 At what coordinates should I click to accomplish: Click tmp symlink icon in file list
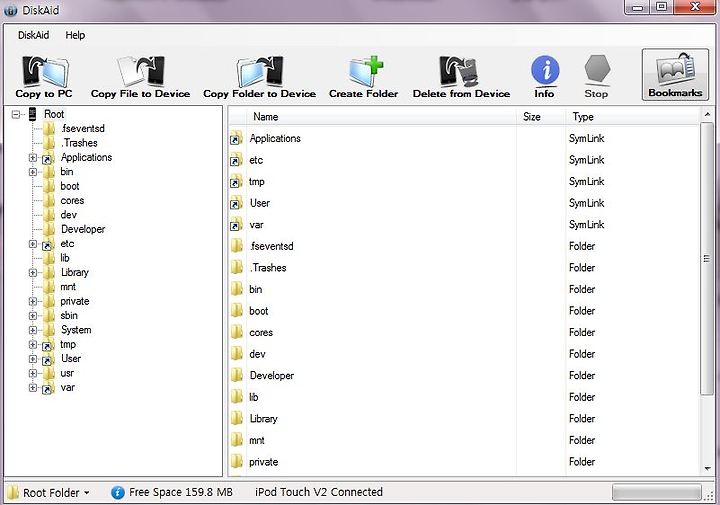236,182
